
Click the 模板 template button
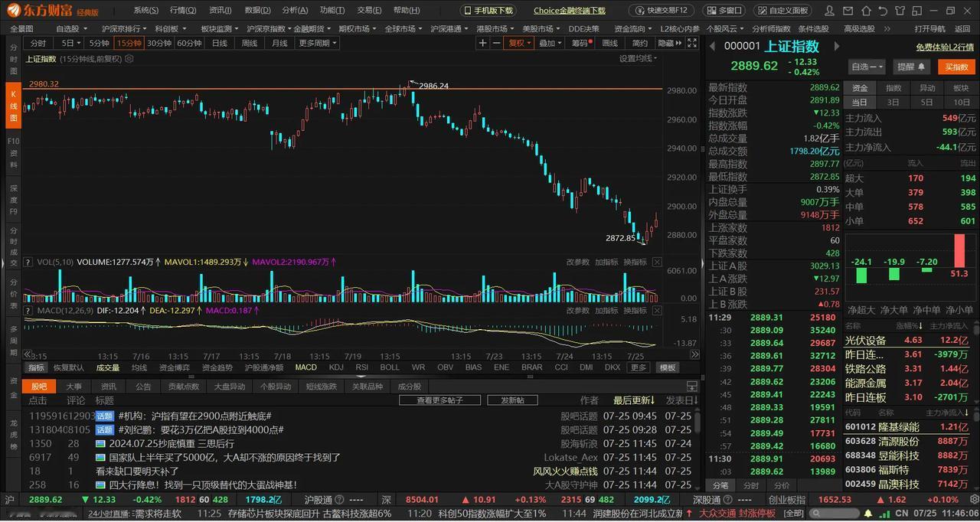[x=668, y=367]
